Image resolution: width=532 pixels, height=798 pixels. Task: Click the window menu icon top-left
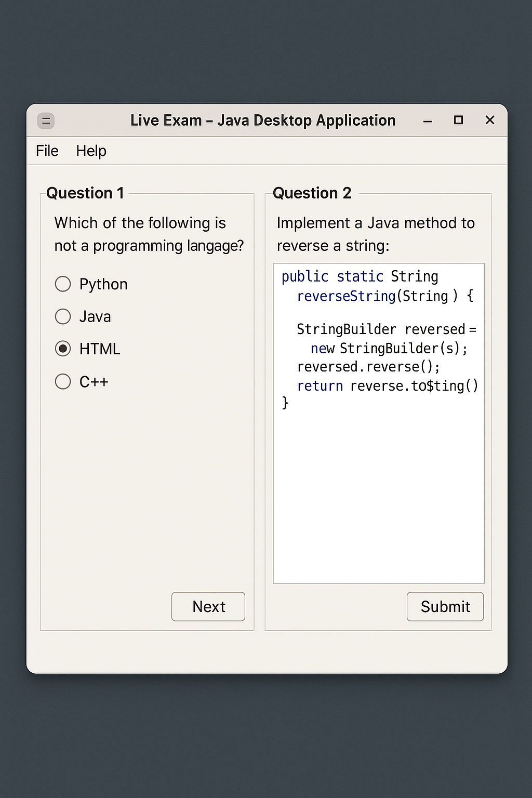point(46,120)
